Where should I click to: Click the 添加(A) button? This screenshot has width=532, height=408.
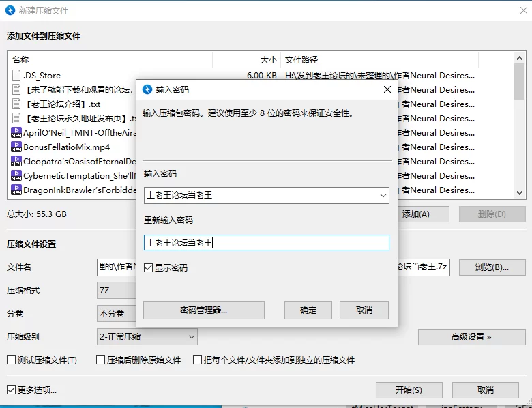click(423, 214)
